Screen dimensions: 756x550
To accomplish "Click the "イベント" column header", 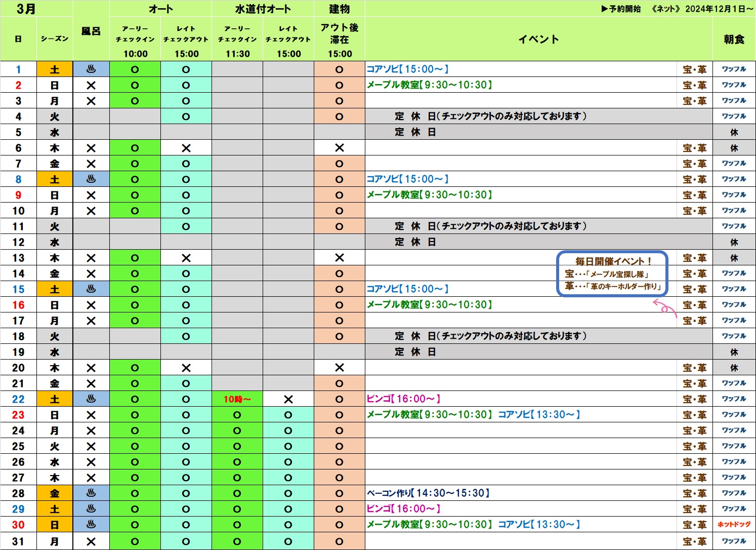I will [x=539, y=39].
